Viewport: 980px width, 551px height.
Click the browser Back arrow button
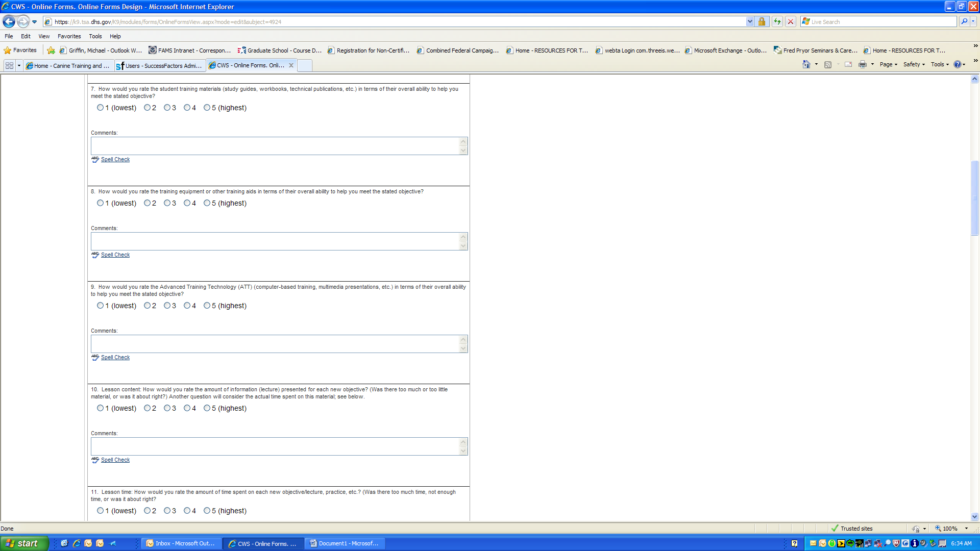point(9,22)
